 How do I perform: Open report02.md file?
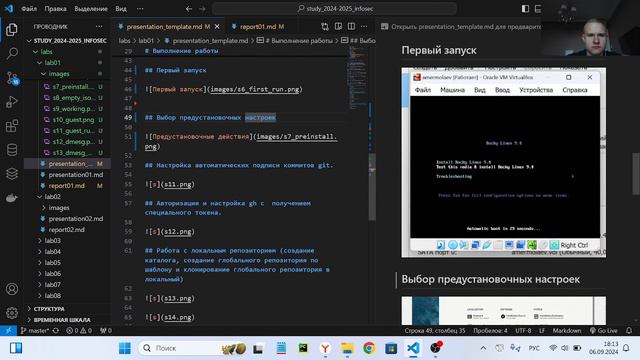click(x=67, y=230)
